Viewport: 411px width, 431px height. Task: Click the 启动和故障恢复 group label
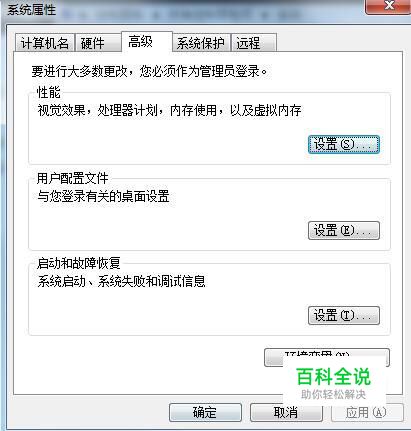pyautogui.click(x=79, y=263)
